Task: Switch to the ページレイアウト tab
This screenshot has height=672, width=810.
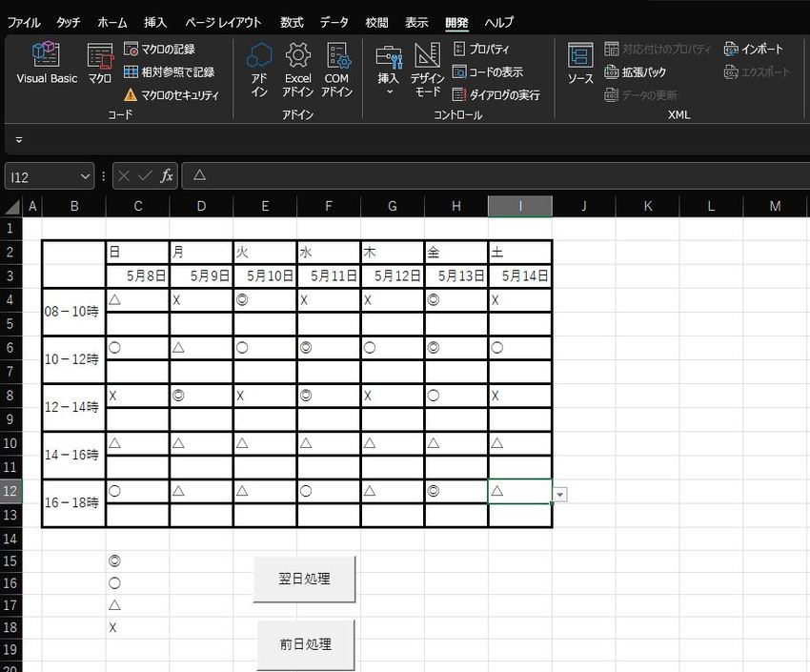Action: click(x=223, y=22)
